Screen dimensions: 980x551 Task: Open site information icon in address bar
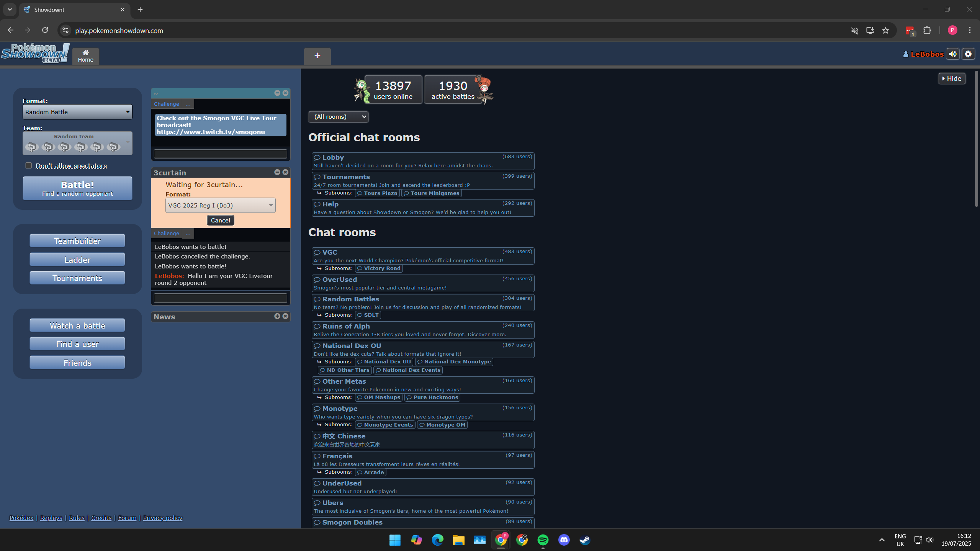point(65,30)
